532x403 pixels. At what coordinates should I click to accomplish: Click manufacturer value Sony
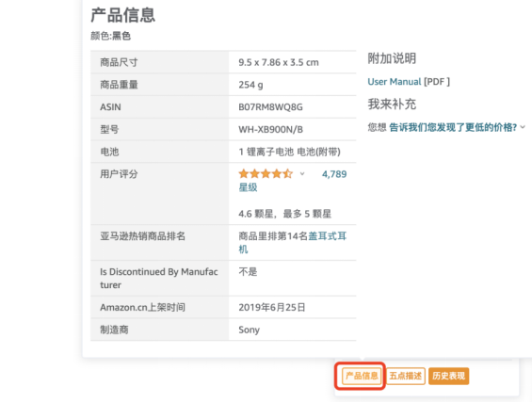pos(249,330)
